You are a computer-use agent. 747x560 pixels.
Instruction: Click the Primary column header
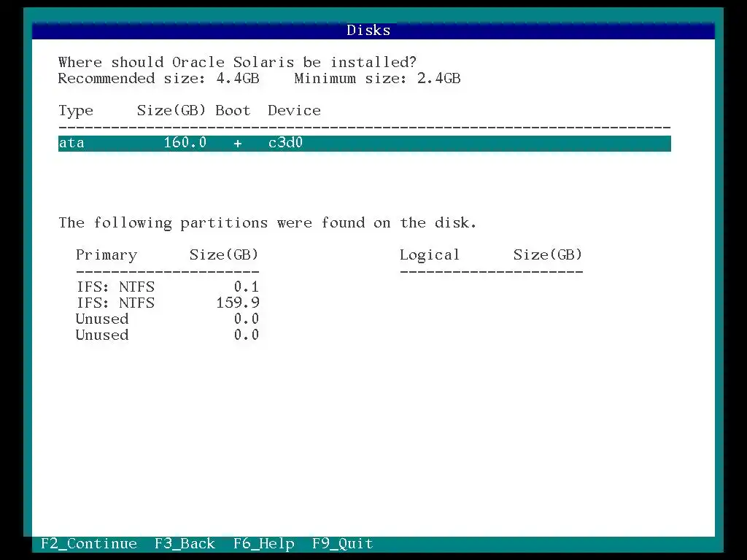click(x=107, y=254)
